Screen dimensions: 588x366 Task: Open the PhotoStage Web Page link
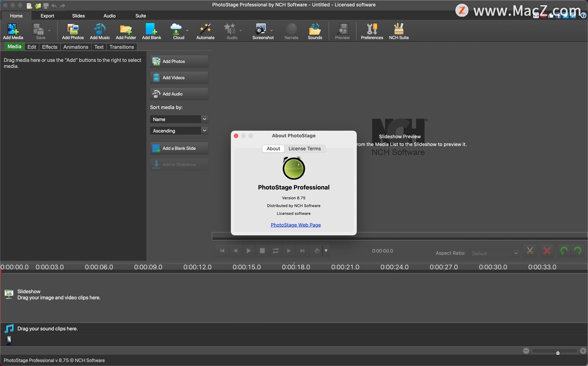[296, 225]
